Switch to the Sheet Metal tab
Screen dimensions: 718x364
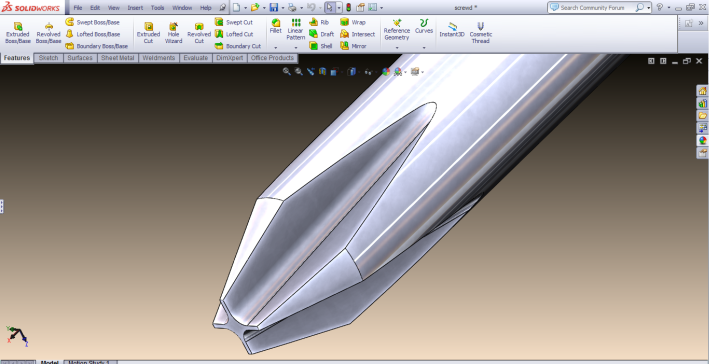[118, 58]
